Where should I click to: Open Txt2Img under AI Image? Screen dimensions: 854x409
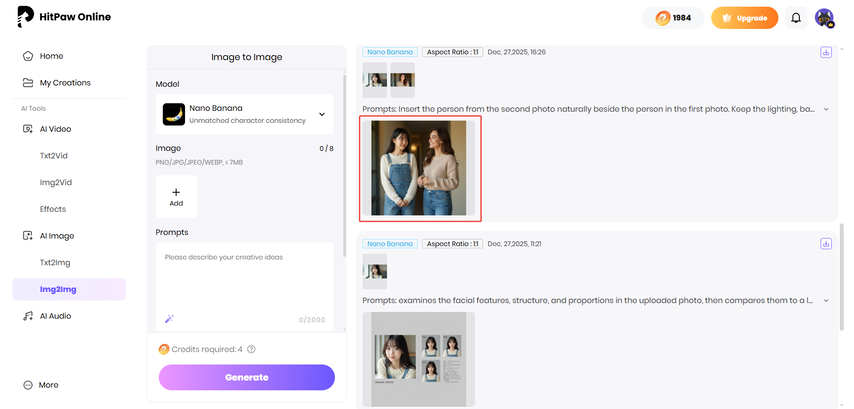[55, 262]
